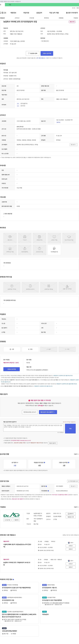Open the 취업지원 main menu
Image resolution: width=79 pixels, height=644 pixels.
(x=26, y=13)
